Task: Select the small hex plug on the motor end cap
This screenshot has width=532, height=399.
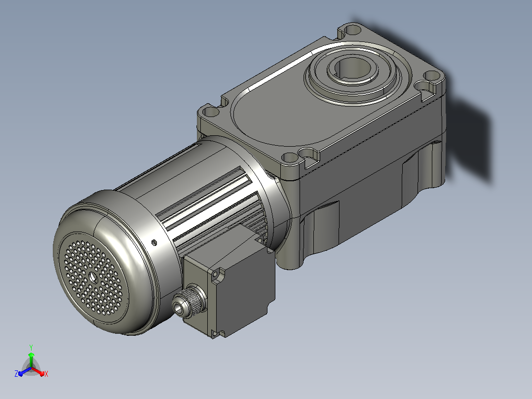Action: [153, 242]
